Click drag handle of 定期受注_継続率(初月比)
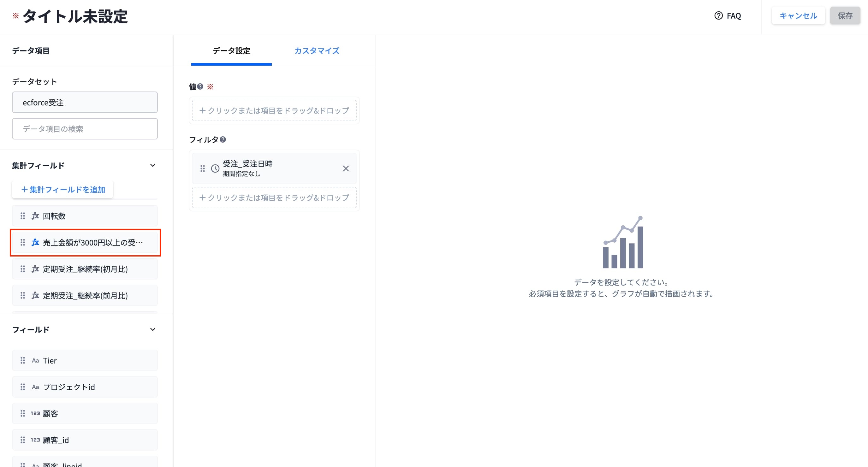 pyautogui.click(x=23, y=269)
